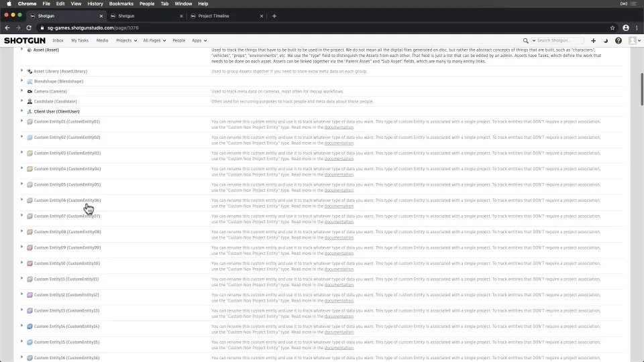The width and height of the screenshot is (644, 362).
Task: Click in the Search Shotgun field
Action: point(560,40)
